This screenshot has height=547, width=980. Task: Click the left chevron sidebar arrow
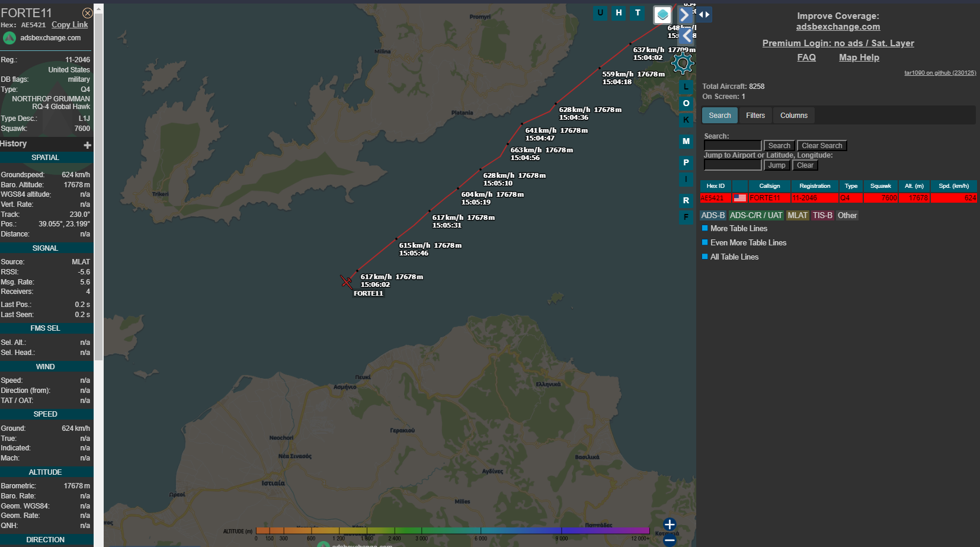click(x=686, y=36)
